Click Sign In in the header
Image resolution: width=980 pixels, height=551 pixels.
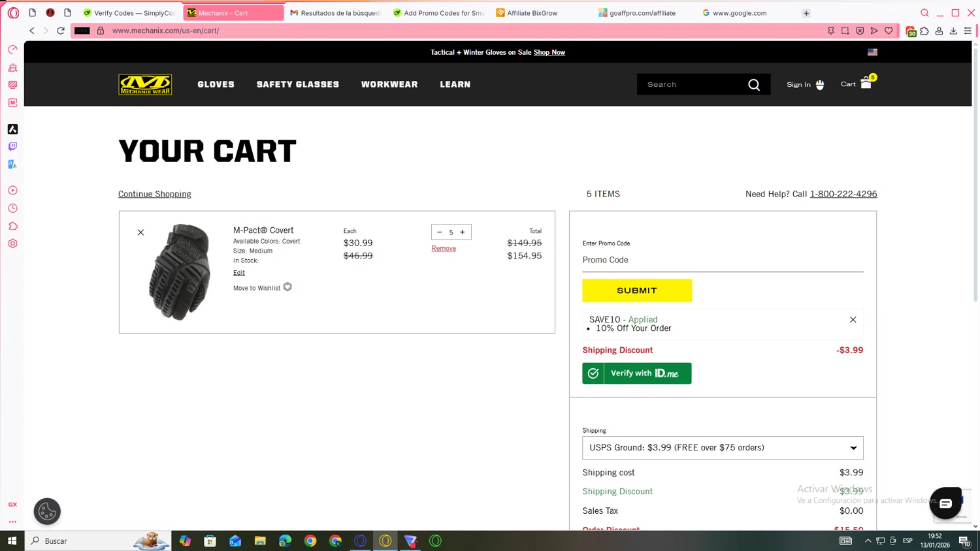(805, 84)
